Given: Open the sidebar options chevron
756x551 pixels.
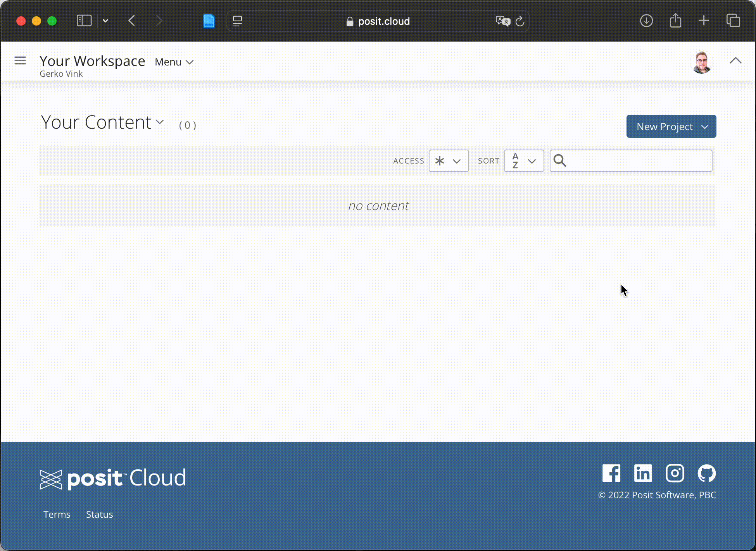Looking at the screenshot, I should pyautogui.click(x=105, y=21).
